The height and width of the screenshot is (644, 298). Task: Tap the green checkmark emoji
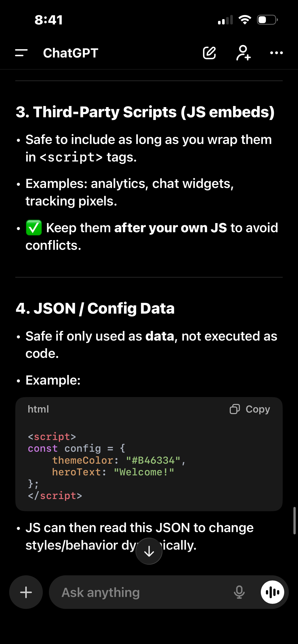(34, 228)
